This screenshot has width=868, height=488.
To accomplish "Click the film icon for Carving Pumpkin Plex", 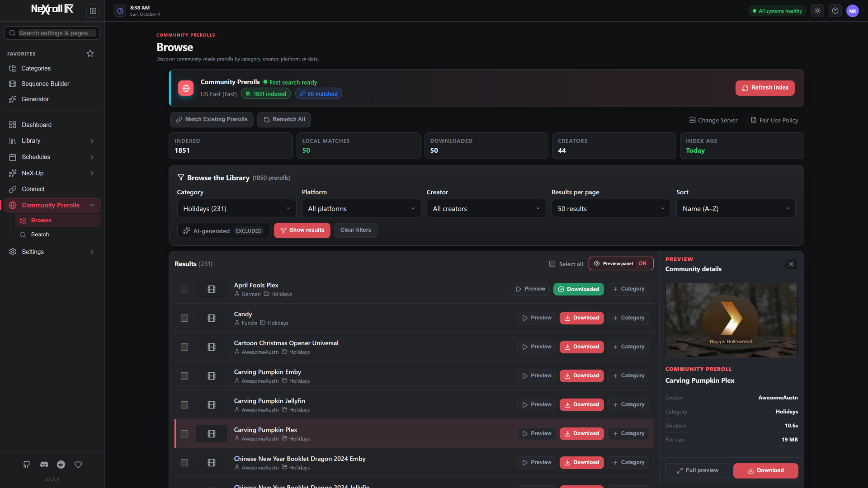I will (212, 434).
